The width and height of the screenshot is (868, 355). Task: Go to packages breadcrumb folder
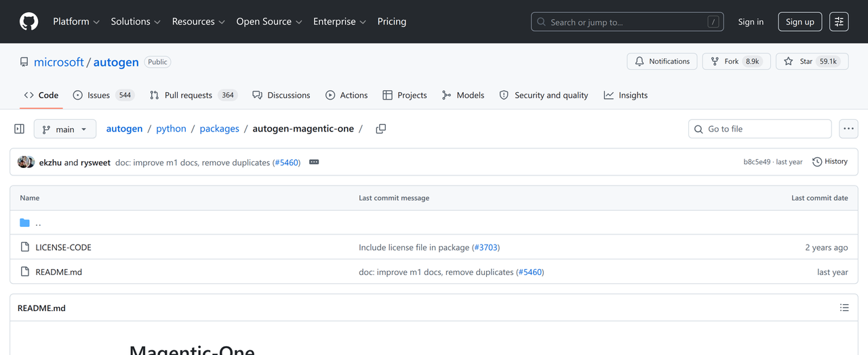point(219,129)
